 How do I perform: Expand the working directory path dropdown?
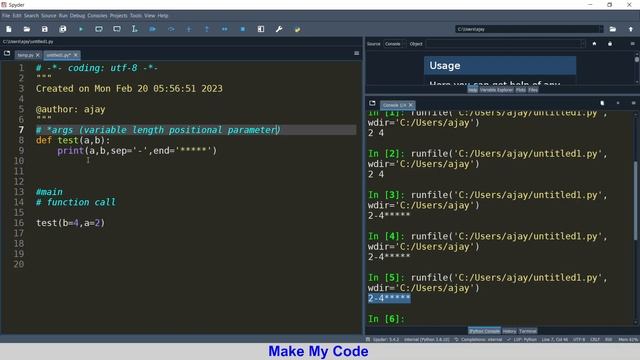click(600, 29)
